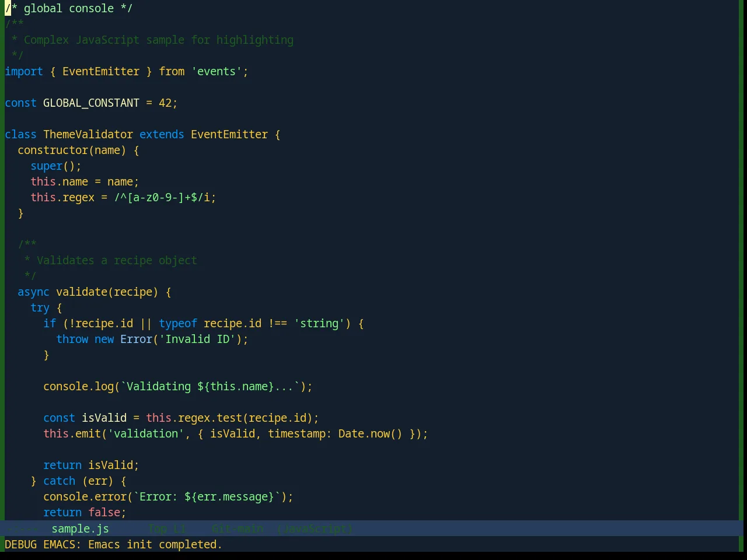Click 'this.regex' assignment target

point(62,197)
